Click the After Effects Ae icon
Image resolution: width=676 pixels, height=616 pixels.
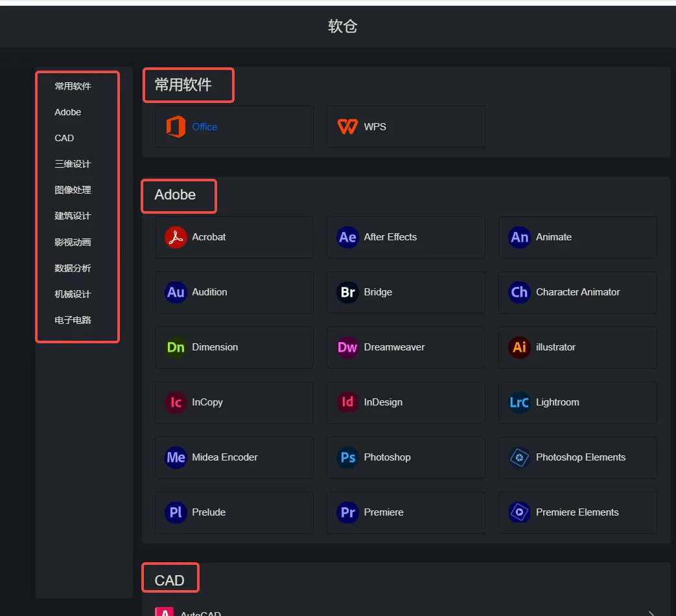pyautogui.click(x=347, y=237)
